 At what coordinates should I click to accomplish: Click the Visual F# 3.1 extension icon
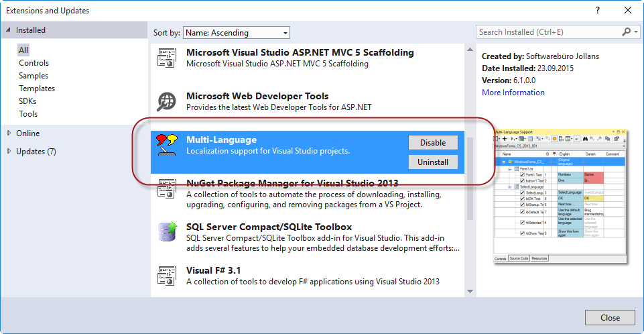tap(166, 276)
